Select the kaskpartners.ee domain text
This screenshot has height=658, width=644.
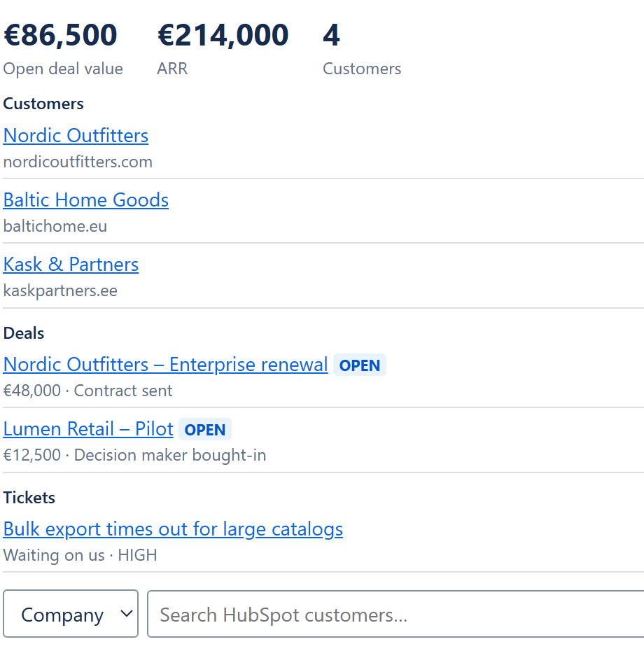tap(60, 290)
